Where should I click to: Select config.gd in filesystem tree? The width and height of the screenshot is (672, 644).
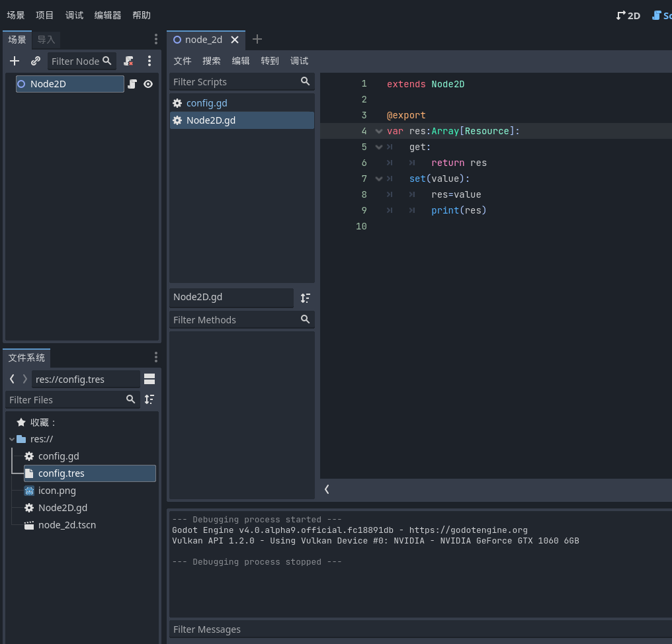coord(90,456)
